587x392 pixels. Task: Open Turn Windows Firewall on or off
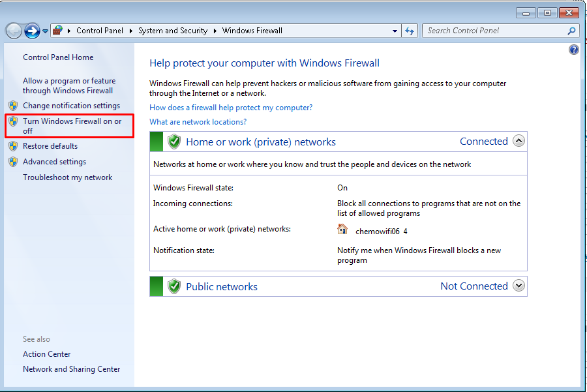tap(72, 126)
